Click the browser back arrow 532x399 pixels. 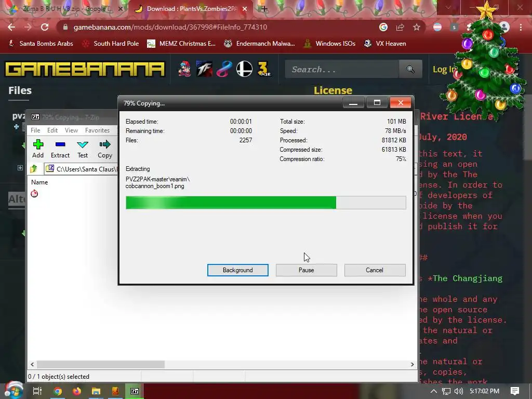11,27
